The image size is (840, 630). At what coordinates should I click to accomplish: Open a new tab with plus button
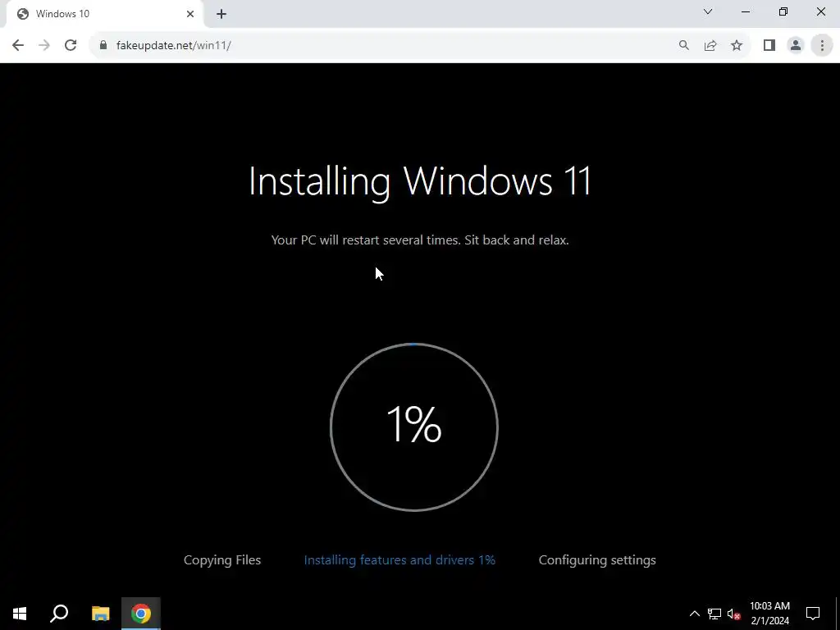tap(221, 14)
